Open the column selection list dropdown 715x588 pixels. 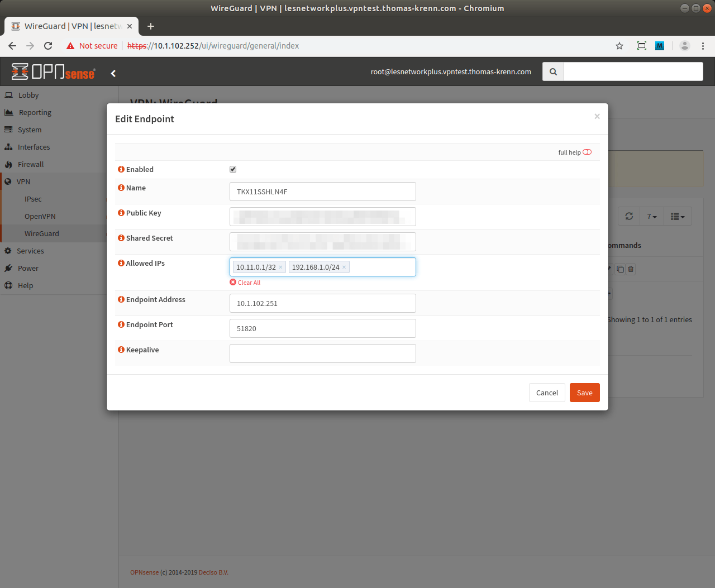click(677, 216)
